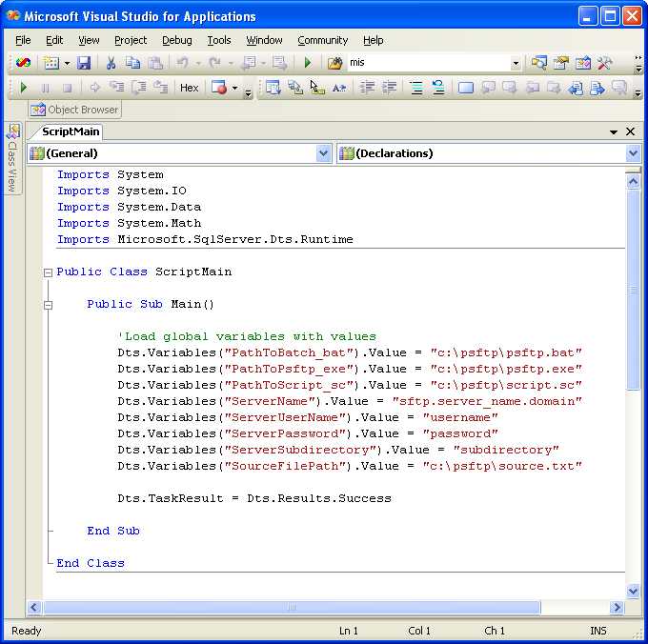Screen dimensions: 648x644
Task: Click the Breakpoints window icon
Action: tap(219, 88)
